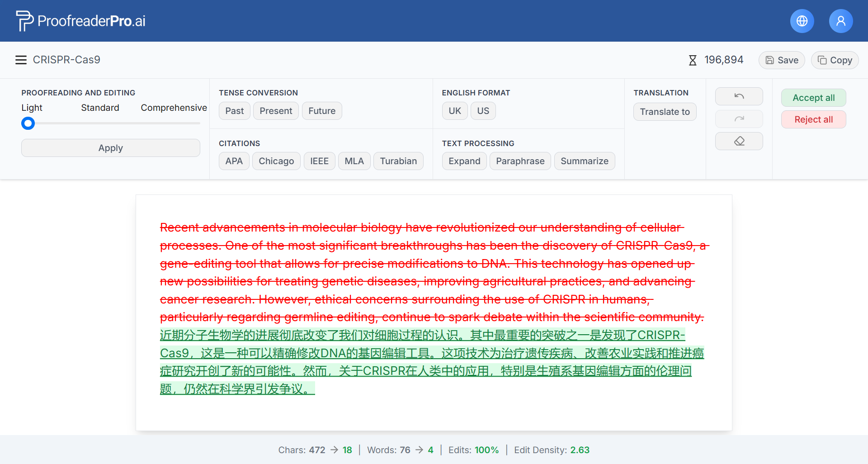Click the proofreading level slider handle
This screenshot has height=464, width=868.
click(28, 123)
